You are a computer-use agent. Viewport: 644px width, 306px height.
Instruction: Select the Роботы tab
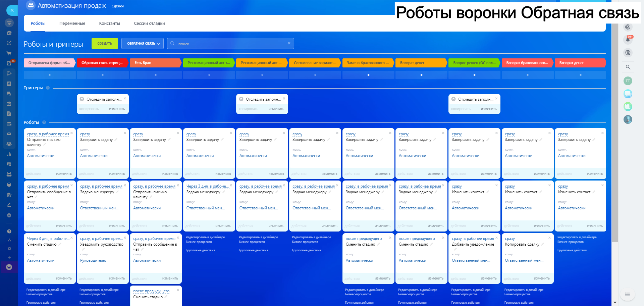(x=38, y=23)
